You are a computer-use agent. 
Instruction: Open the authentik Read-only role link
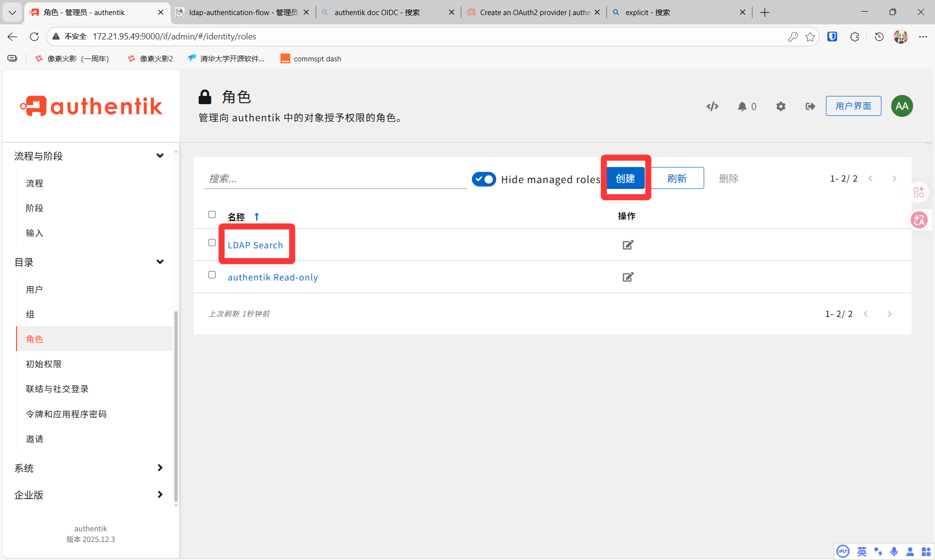click(273, 277)
